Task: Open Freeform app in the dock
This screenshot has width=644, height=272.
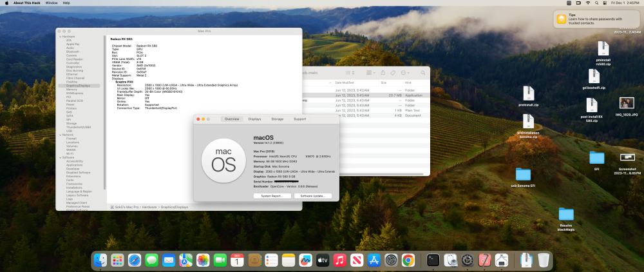Action: click(305, 260)
